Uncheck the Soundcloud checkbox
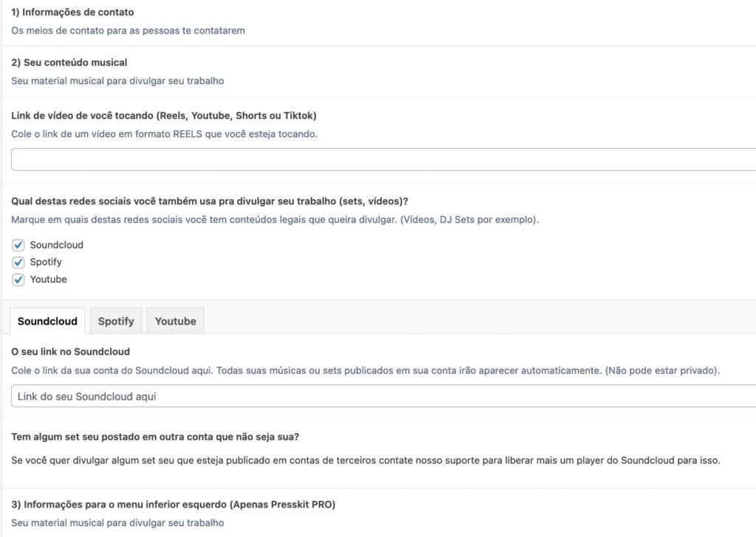 18,245
